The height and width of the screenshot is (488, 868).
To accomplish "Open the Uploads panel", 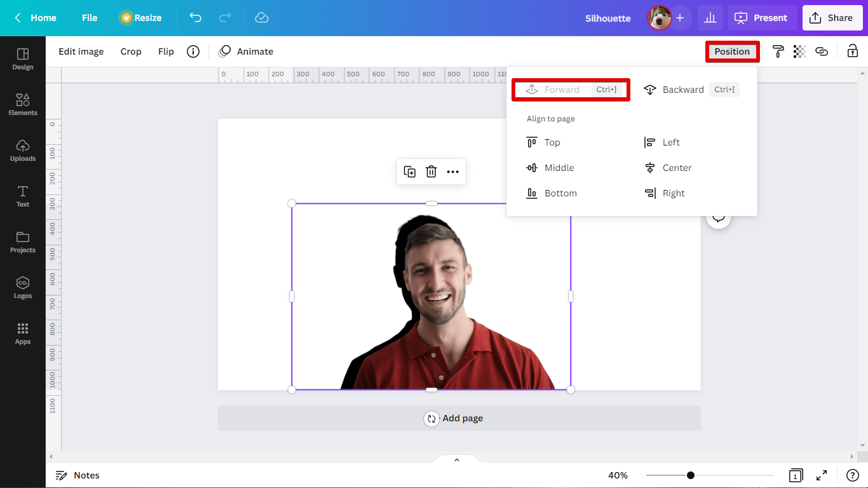I will pos(23,150).
